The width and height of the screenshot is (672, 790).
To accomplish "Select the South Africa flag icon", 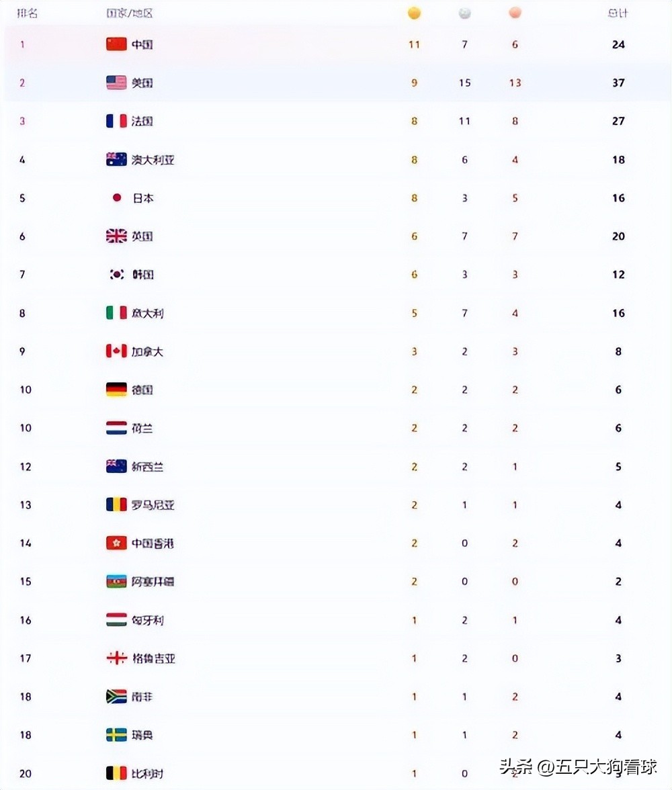I will (116, 697).
